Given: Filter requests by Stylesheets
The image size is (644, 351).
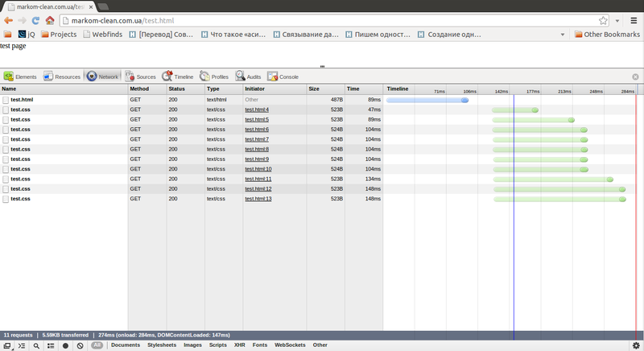Looking at the screenshot, I should (162, 345).
